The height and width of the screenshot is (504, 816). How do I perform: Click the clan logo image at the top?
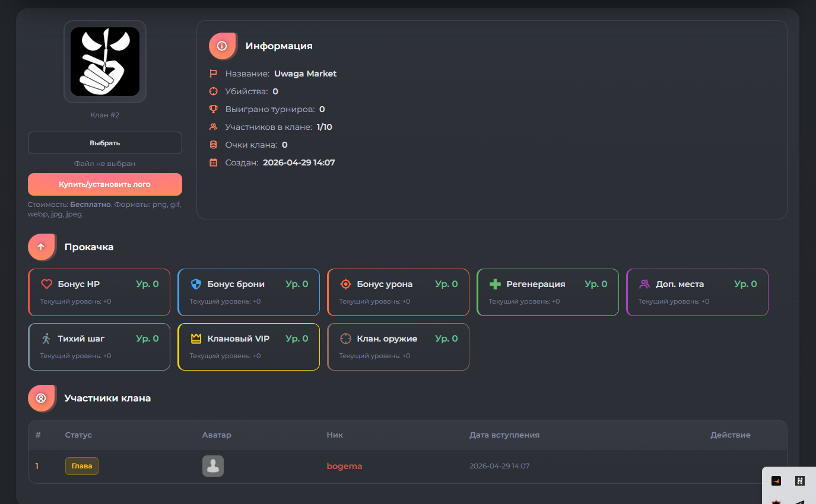click(104, 61)
